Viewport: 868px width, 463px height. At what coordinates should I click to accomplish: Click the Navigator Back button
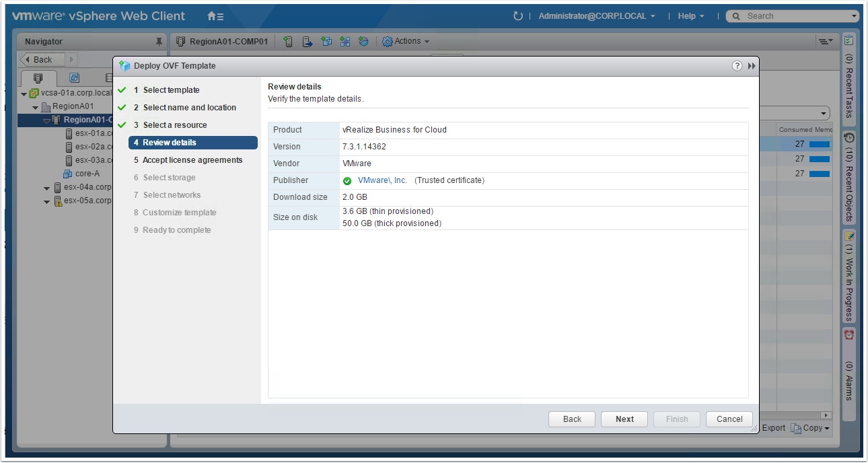click(42, 59)
